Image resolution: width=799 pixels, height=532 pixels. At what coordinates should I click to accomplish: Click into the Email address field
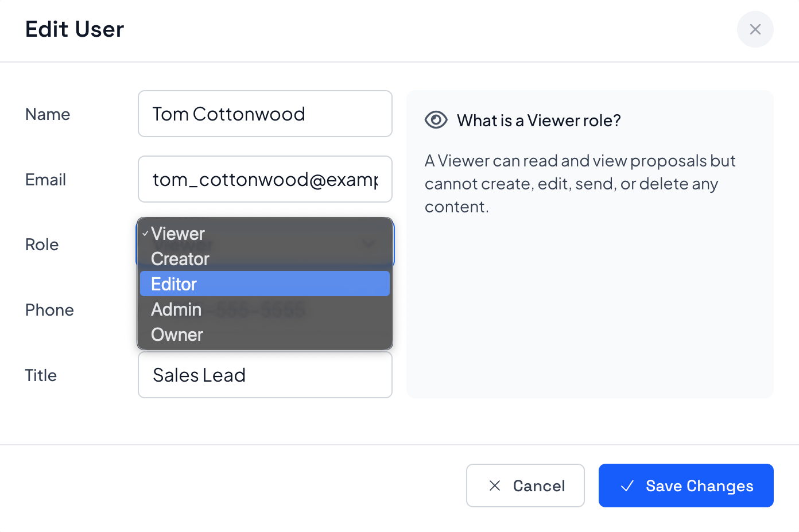coord(265,179)
